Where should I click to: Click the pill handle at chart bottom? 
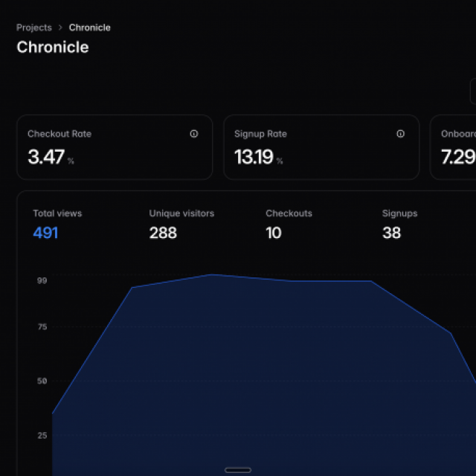tap(238, 470)
